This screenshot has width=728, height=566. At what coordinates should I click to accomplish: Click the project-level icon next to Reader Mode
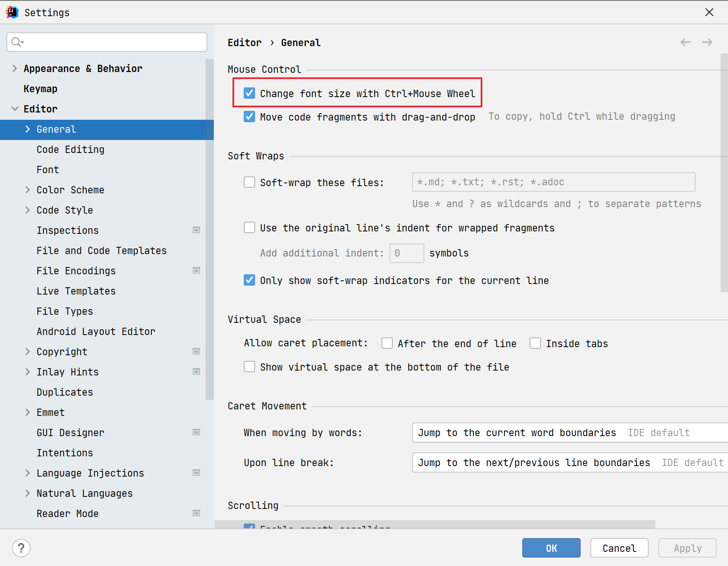(x=196, y=513)
